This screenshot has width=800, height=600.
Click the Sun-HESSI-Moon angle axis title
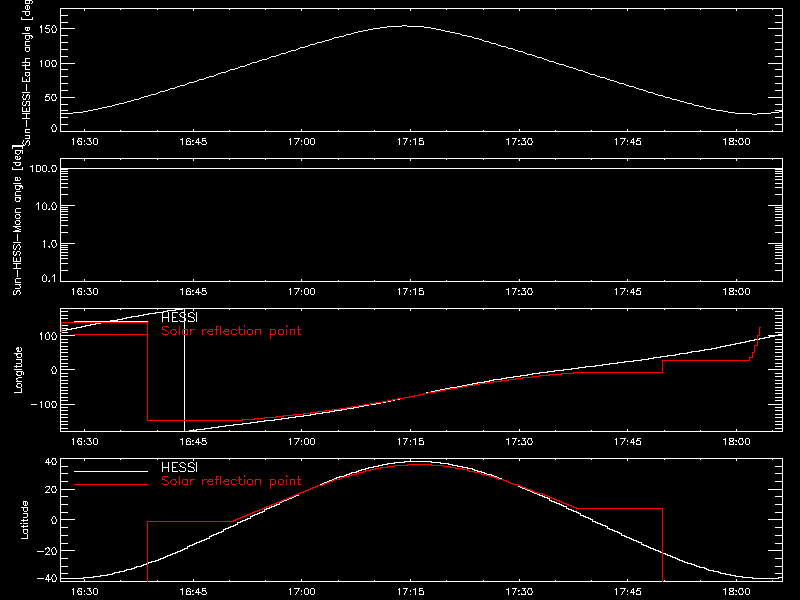click(17, 220)
